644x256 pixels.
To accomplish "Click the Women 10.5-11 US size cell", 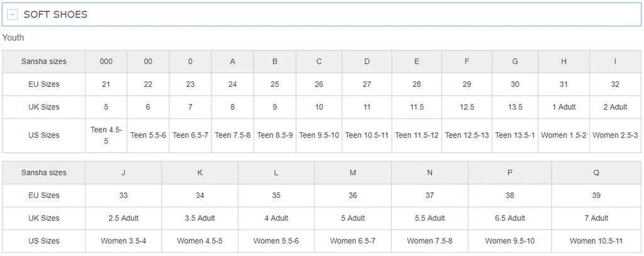I will [596, 241].
